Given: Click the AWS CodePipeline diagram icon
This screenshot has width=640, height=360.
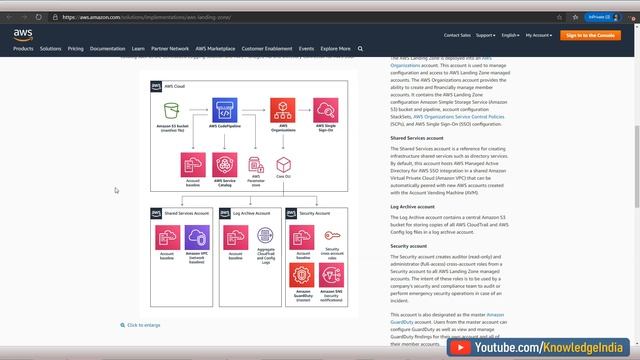Looking at the screenshot, I should (224, 110).
